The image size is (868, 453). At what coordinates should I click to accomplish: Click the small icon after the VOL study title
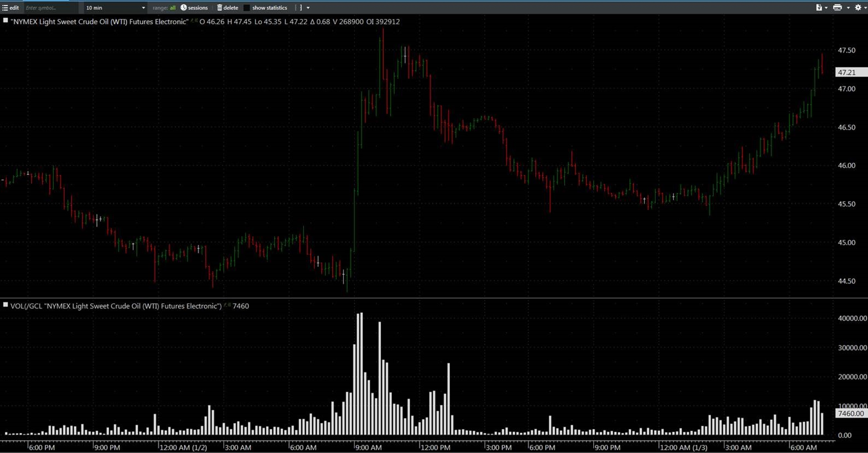227,305
